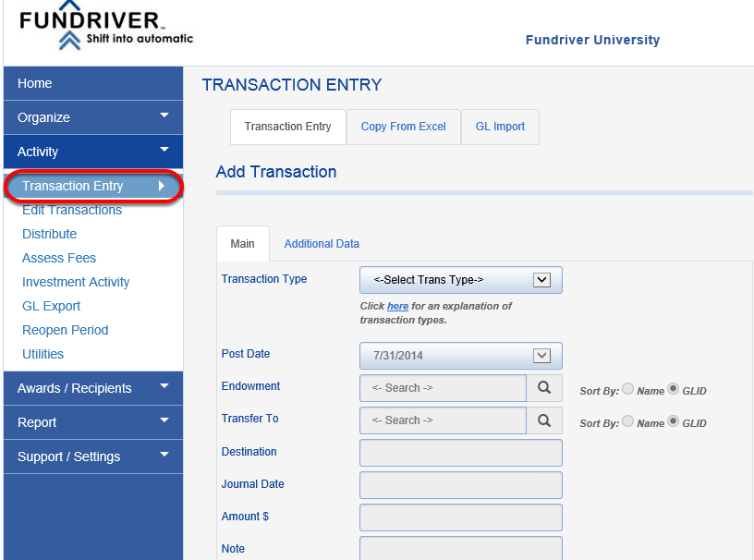Image resolution: width=754 pixels, height=560 pixels.
Task: Click the Fundriver logo
Action: tap(105, 26)
